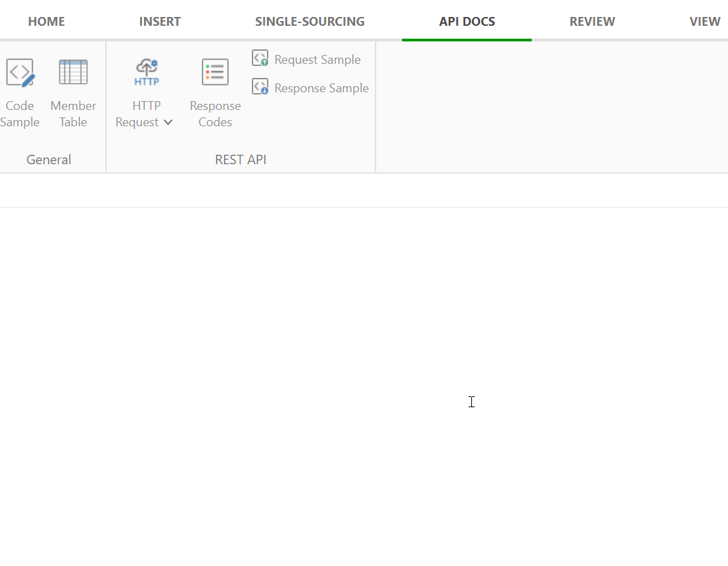Click the Request Sample icon
Image resolution: width=728 pixels, height=566 pixels.
point(259,58)
